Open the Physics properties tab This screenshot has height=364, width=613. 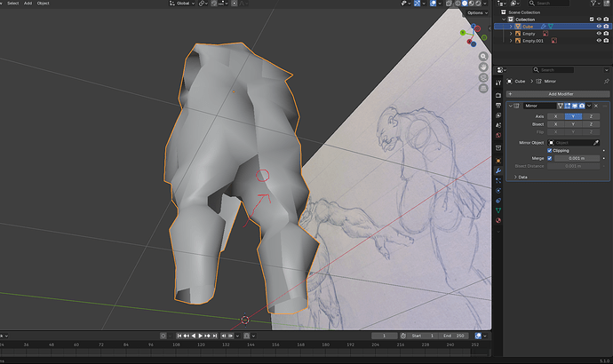498,191
